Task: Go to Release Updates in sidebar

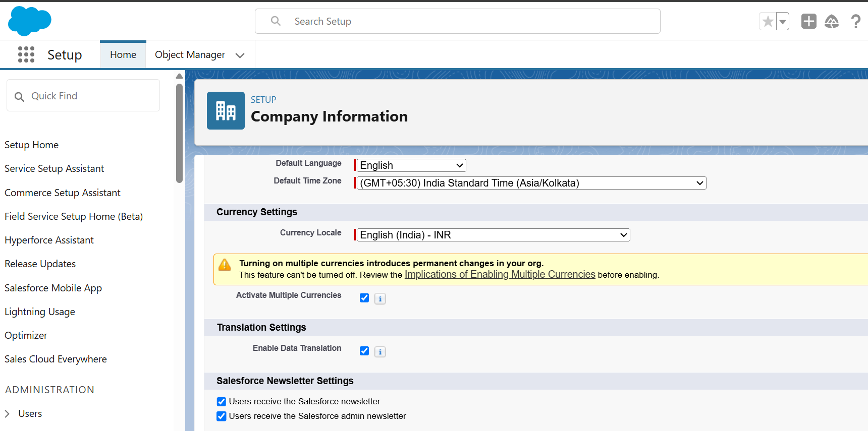Action: [40, 264]
